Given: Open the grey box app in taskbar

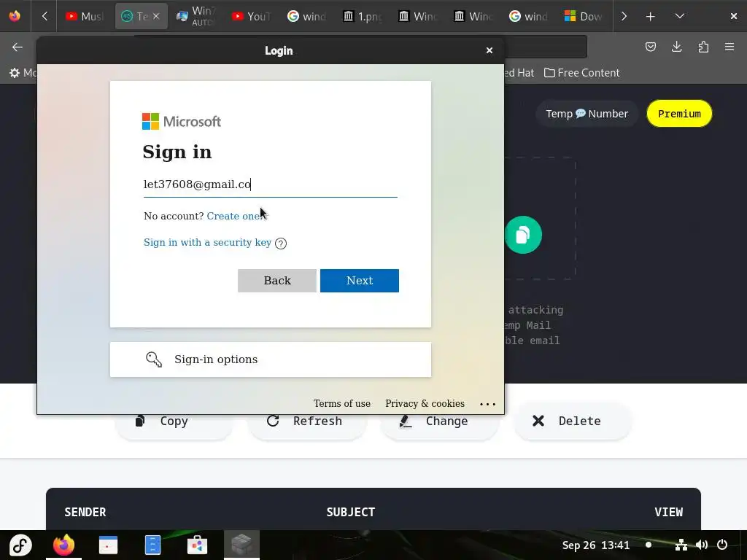Looking at the screenshot, I should click(x=241, y=545).
